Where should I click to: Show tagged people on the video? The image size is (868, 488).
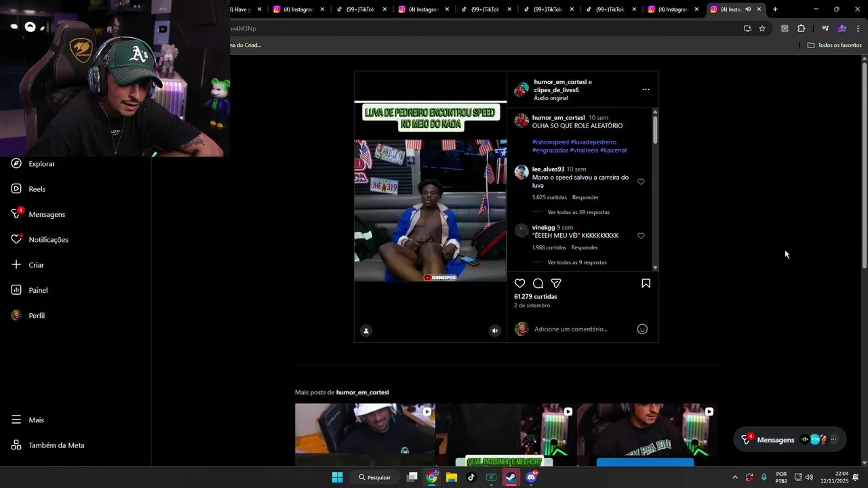pyautogui.click(x=366, y=331)
